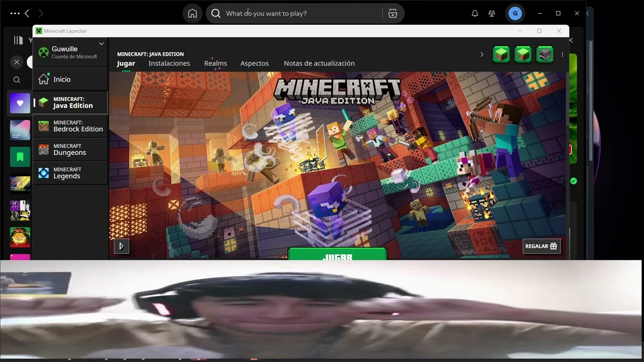Open the Xbox store icon beside search
This screenshot has width=644, height=362.
[x=393, y=14]
